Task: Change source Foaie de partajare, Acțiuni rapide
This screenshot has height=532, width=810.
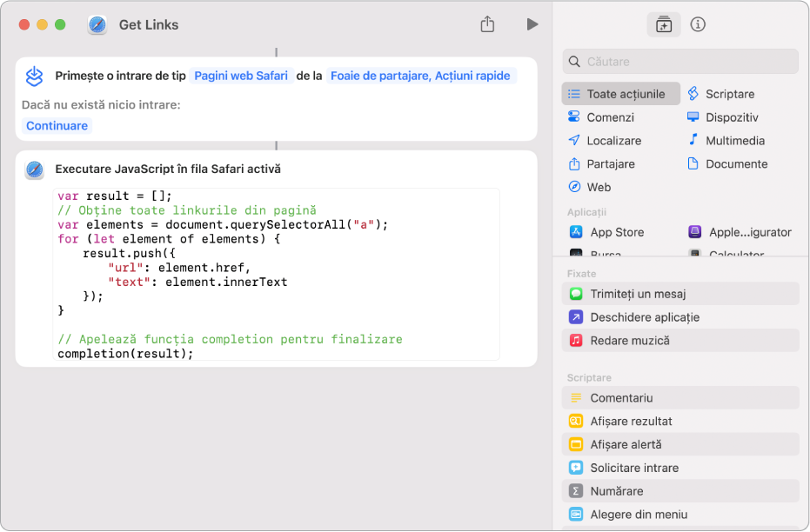Action: (x=420, y=76)
